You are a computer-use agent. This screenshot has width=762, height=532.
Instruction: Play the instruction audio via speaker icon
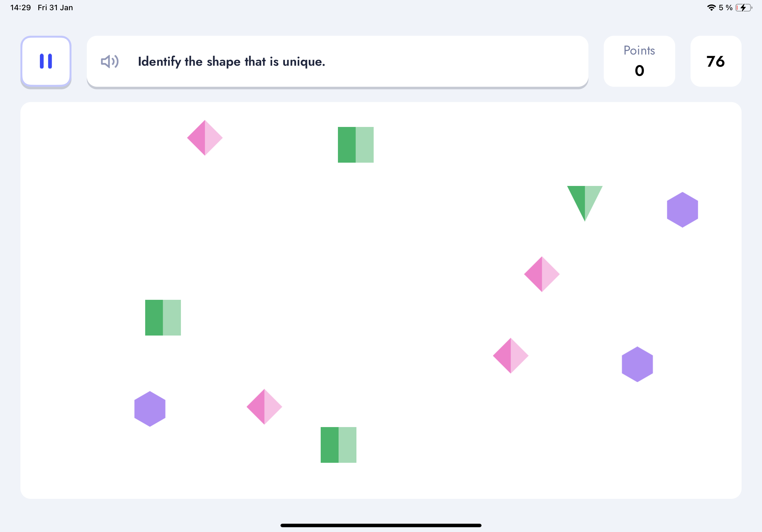tap(109, 61)
